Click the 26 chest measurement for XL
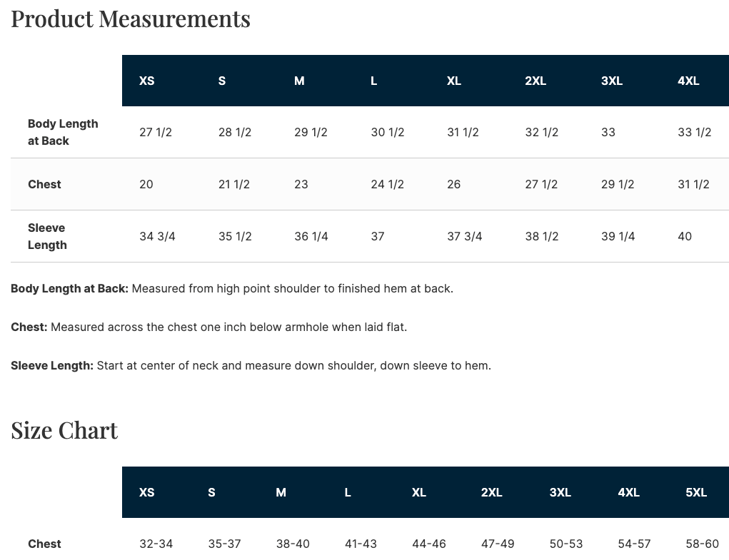 [453, 184]
